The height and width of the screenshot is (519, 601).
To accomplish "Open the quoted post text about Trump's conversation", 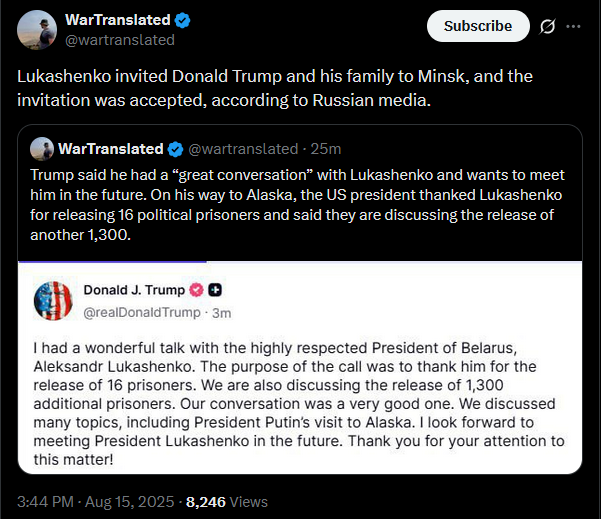I will tap(300, 206).
